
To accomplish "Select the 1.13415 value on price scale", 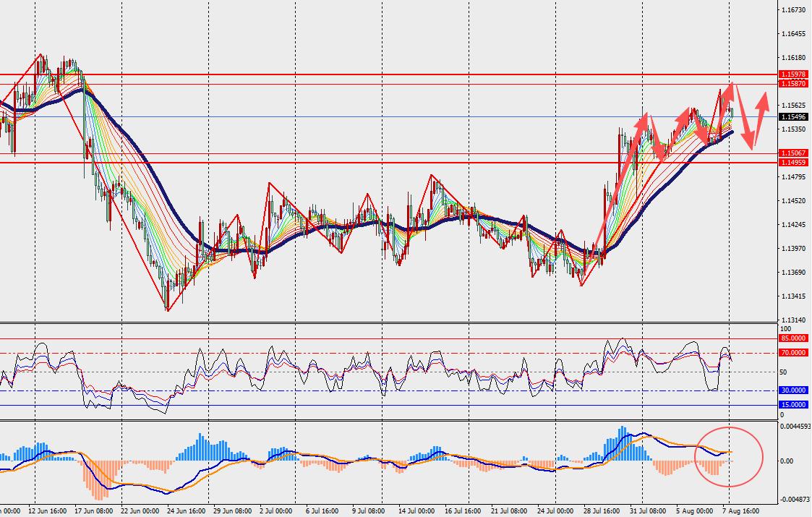I will click(x=793, y=296).
